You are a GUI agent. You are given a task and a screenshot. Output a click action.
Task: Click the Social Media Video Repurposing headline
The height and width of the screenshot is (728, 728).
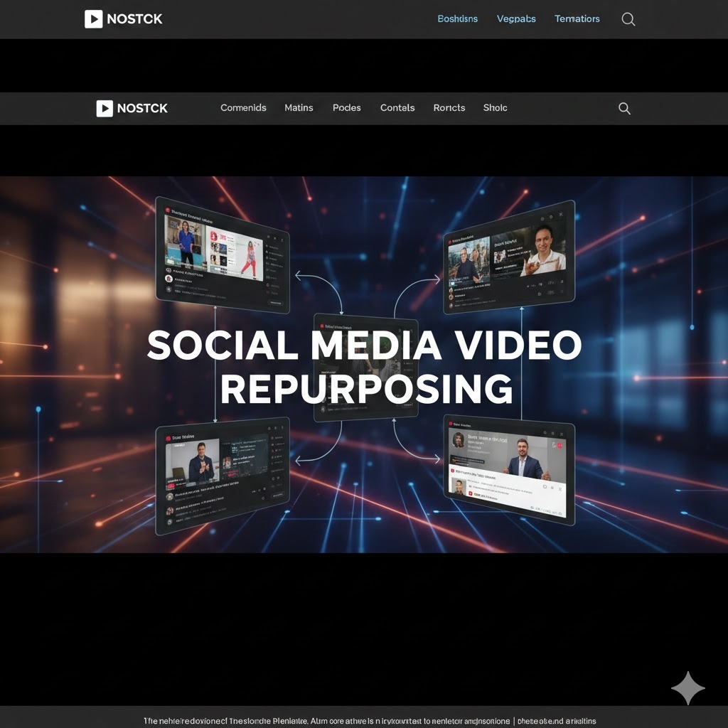click(x=364, y=367)
